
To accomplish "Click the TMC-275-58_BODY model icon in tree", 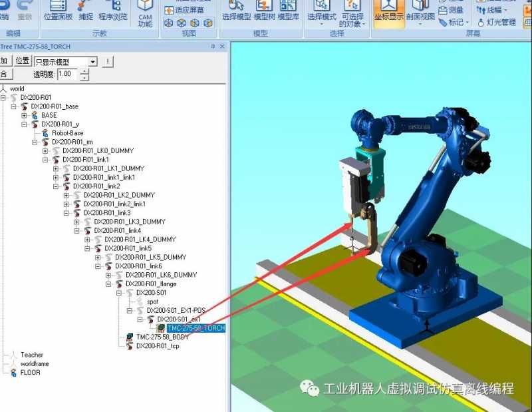I will 130,337.
